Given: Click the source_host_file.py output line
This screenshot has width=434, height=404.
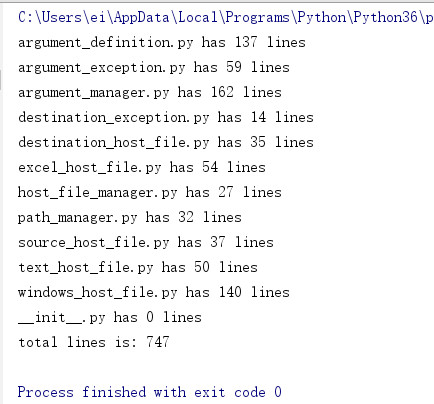Looking at the screenshot, I should click(x=146, y=242).
